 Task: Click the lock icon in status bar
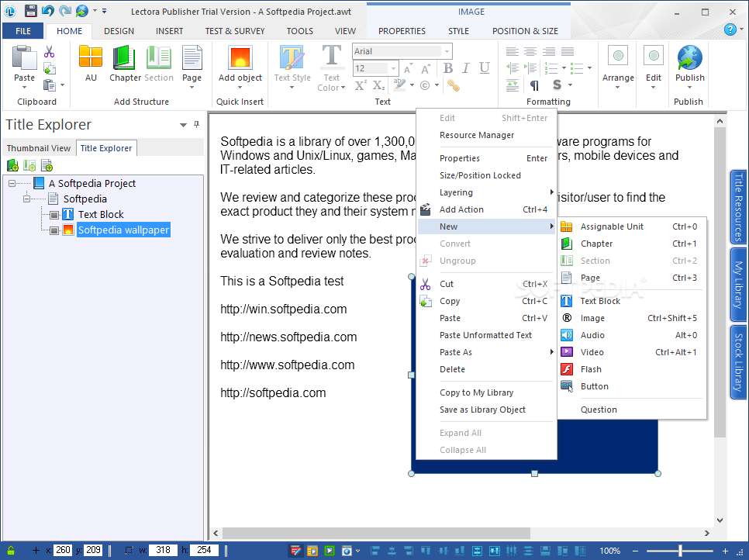click(11, 551)
